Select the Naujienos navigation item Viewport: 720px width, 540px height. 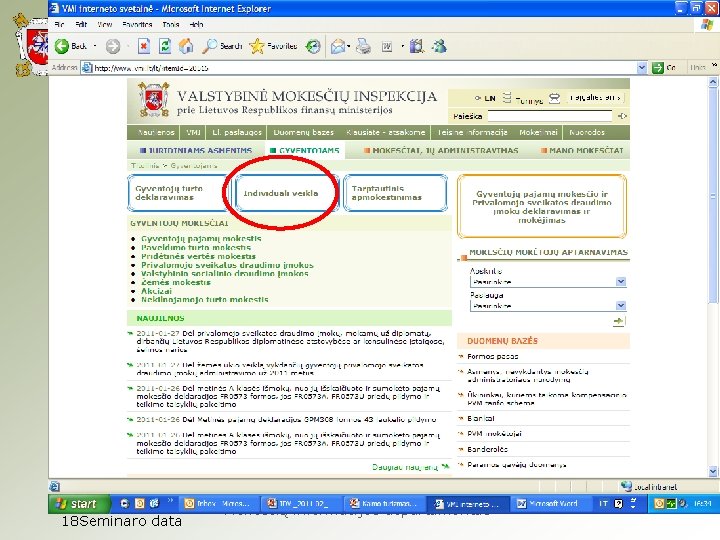156,132
